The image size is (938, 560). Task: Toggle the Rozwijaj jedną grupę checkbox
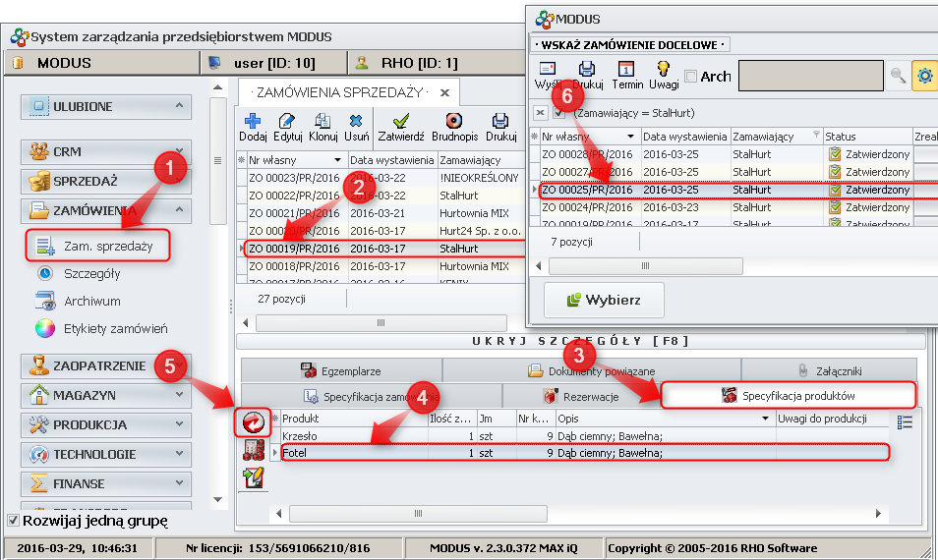point(13,521)
